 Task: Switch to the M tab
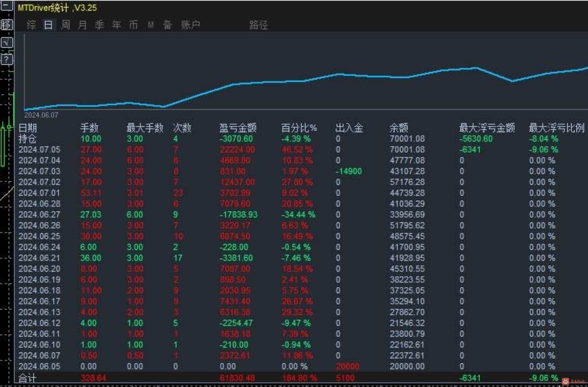pyautogui.click(x=151, y=25)
